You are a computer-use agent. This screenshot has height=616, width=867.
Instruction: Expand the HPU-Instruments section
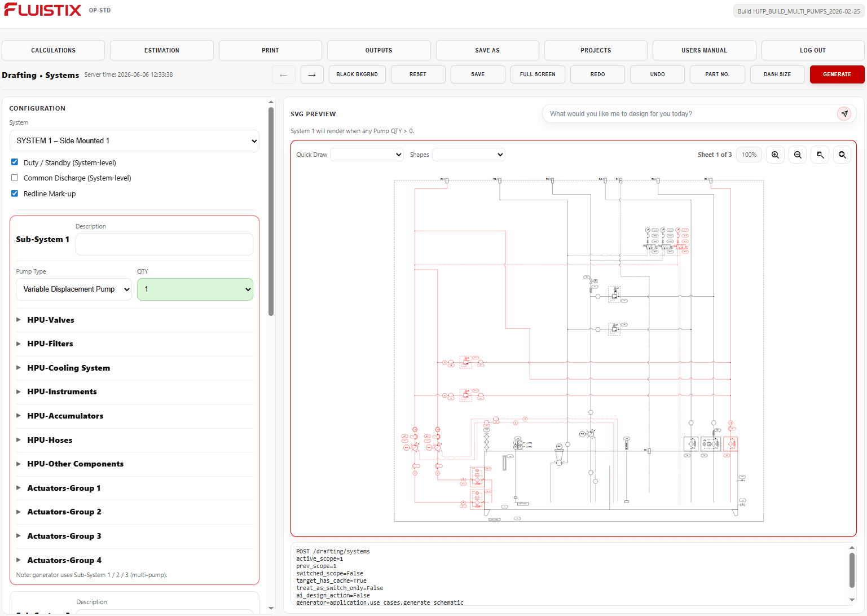point(134,391)
